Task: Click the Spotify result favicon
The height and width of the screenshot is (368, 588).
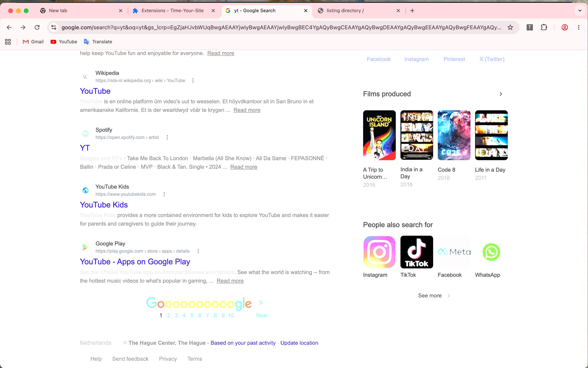Action: click(85, 133)
